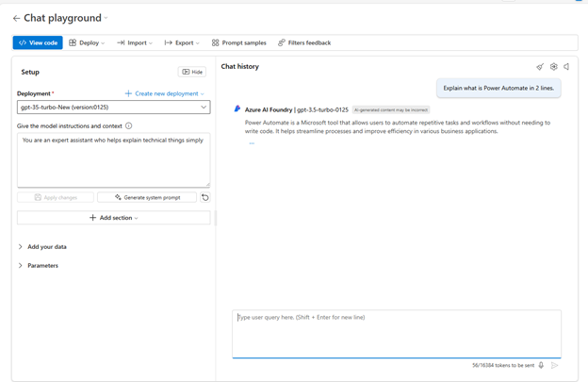Screen dimensions: 588x382
Task: Open the deployment selection combo box
Action: pyautogui.click(x=114, y=107)
